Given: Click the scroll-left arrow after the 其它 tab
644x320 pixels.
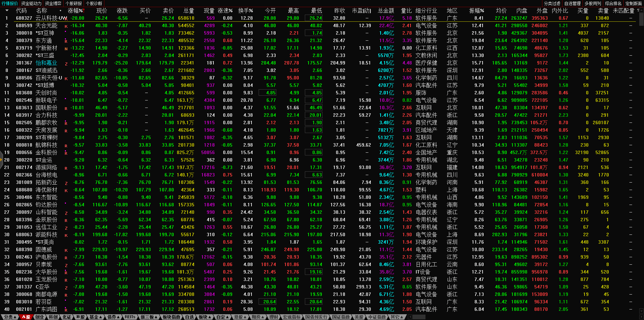Looking at the screenshot, I should (x=410, y=317).
